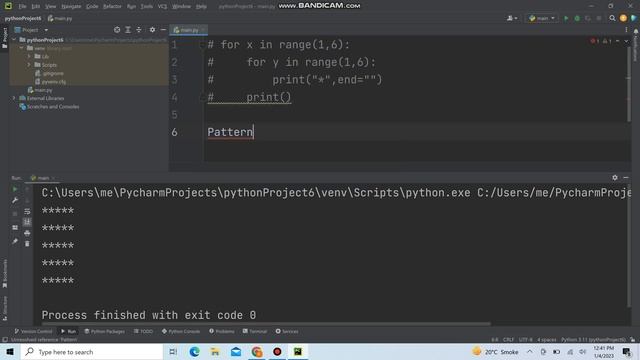Viewport: 640px width, 360px height.
Task: Open the Windows Start menu
Action: point(10,352)
